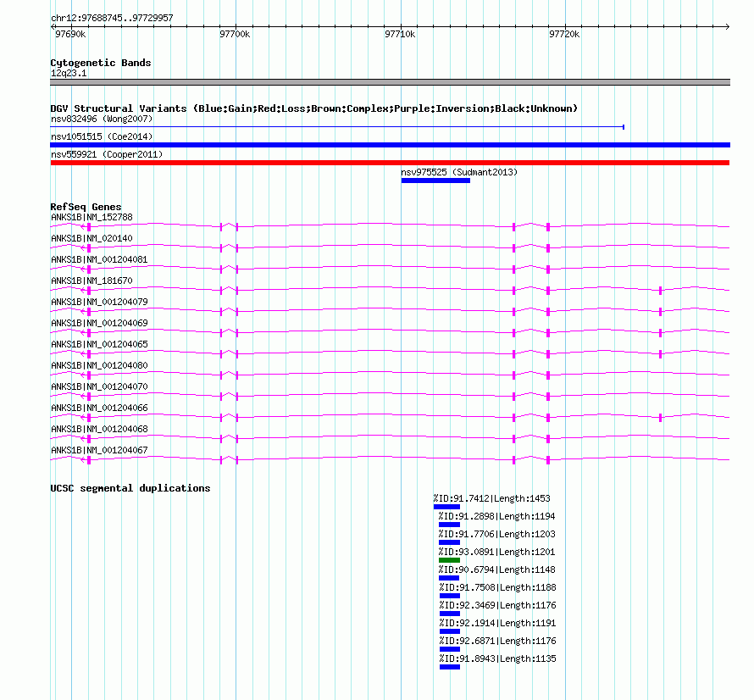Viewport: 754px width, 700px height.
Task: Click the chr12:97688745..97729957 coordinate label
Action: [x=112, y=18]
